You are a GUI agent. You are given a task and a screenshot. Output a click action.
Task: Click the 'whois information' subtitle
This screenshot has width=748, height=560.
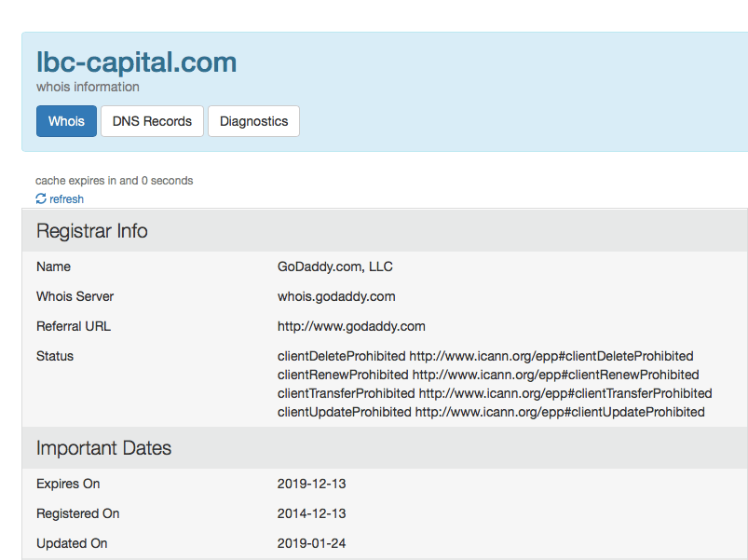pyautogui.click(x=88, y=87)
